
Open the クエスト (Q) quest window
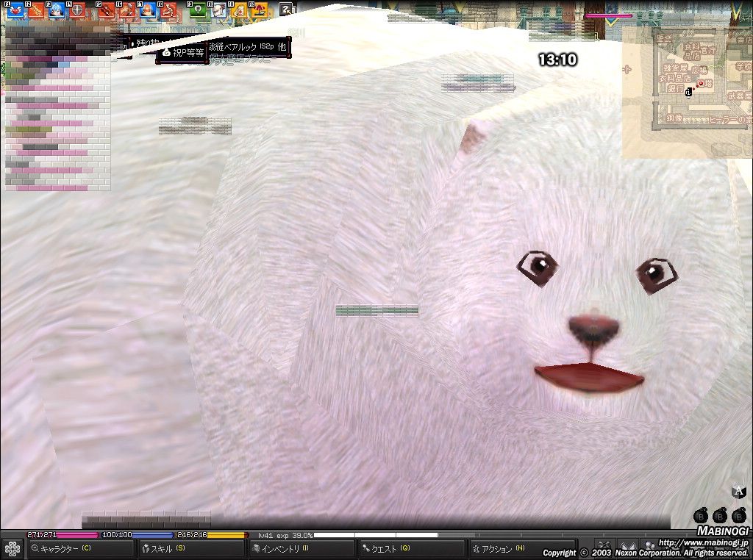pyautogui.click(x=412, y=548)
